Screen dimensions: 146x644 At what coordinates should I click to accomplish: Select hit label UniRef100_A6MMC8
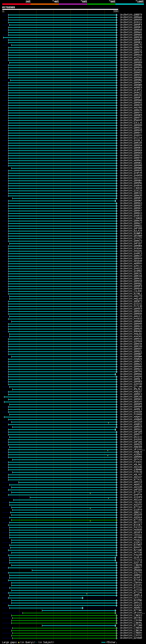[131, 88]
